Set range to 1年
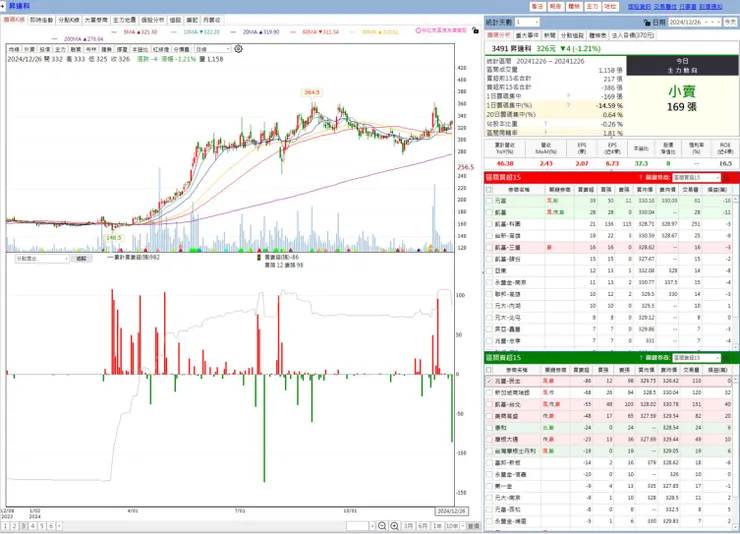The width and height of the screenshot is (740, 534). click(437, 526)
